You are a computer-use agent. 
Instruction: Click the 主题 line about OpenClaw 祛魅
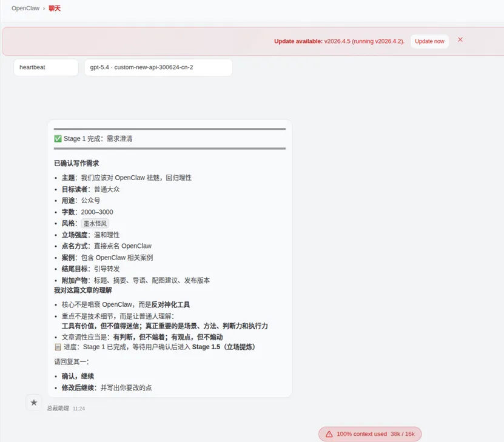click(x=127, y=178)
